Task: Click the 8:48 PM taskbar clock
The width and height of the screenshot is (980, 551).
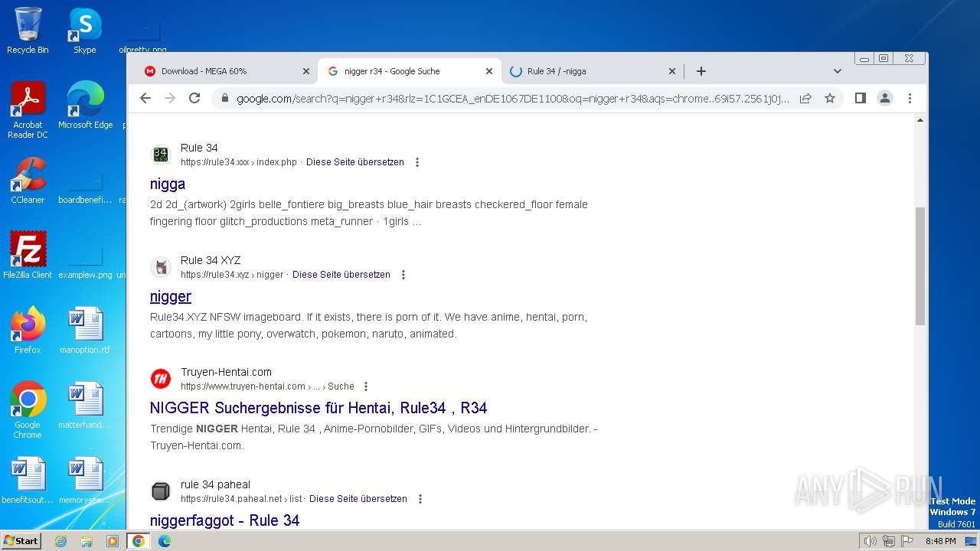Action: point(941,541)
